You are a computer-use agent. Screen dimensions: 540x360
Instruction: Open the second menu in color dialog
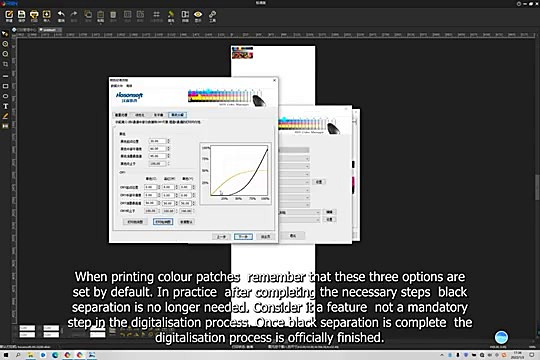click(x=129, y=85)
